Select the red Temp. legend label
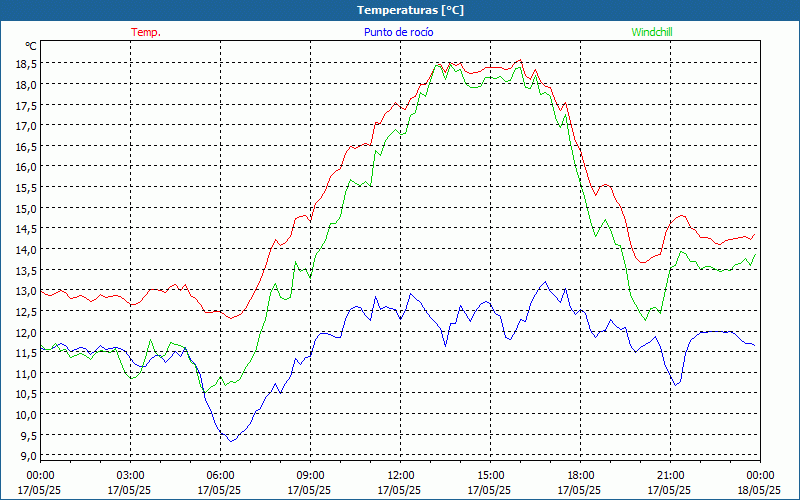The height and width of the screenshot is (500, 800). click(x=146, y=32)
